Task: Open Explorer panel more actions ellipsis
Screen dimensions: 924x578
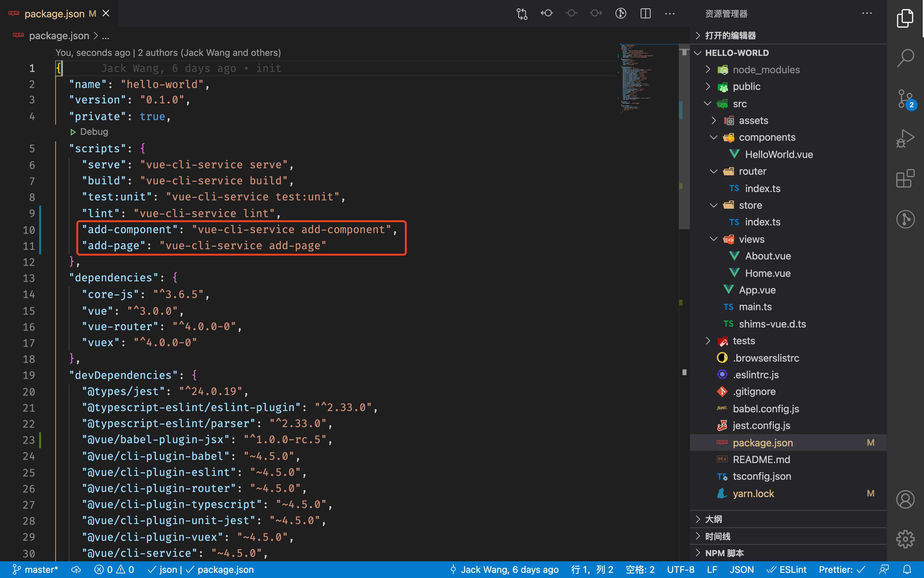Action: tap(867, 13)
